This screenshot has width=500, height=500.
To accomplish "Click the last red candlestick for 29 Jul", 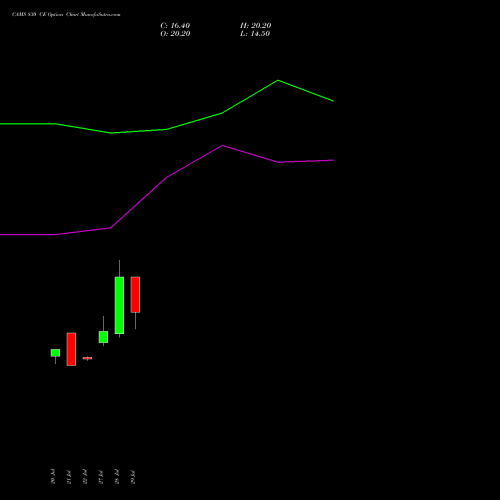I will [135, 294].
